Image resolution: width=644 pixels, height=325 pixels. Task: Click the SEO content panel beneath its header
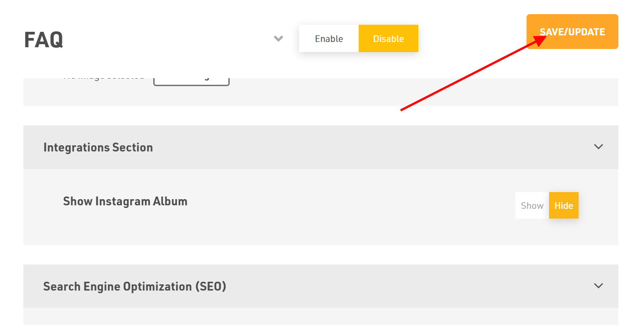pos(321,316)
